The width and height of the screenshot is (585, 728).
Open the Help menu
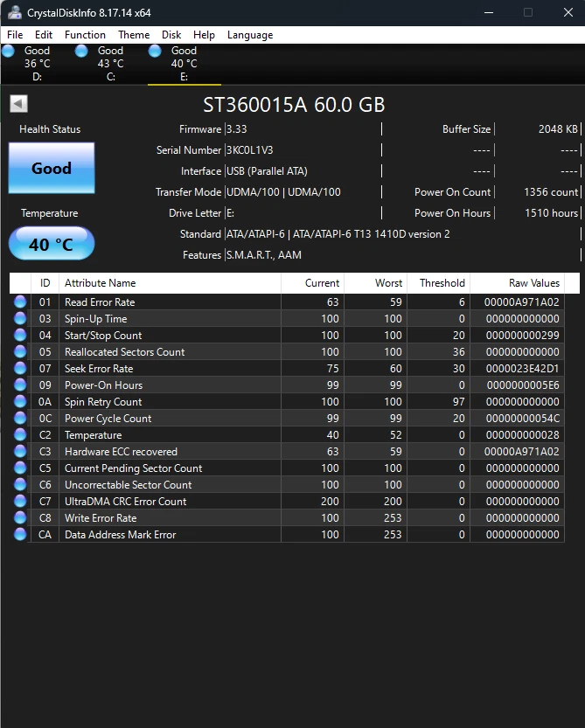point(204,35)
